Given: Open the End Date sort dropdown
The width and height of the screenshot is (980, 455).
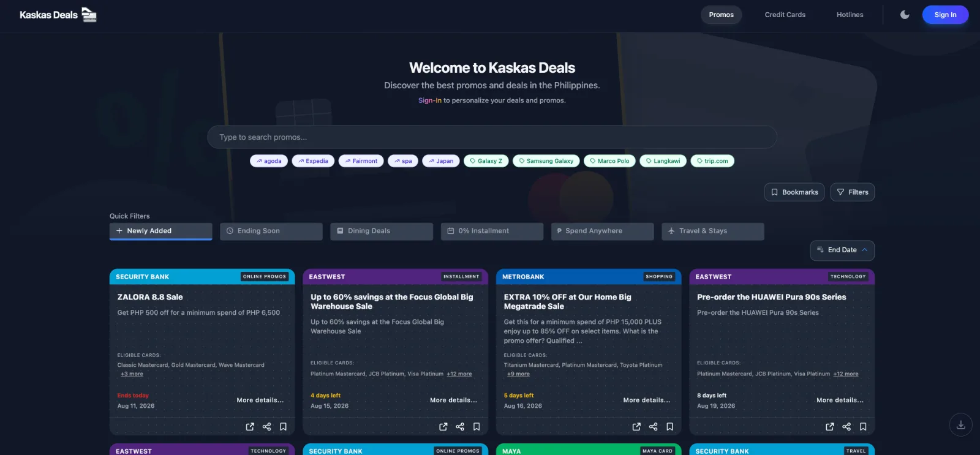Looking at the screenshot, I should (x=842, y=250).
